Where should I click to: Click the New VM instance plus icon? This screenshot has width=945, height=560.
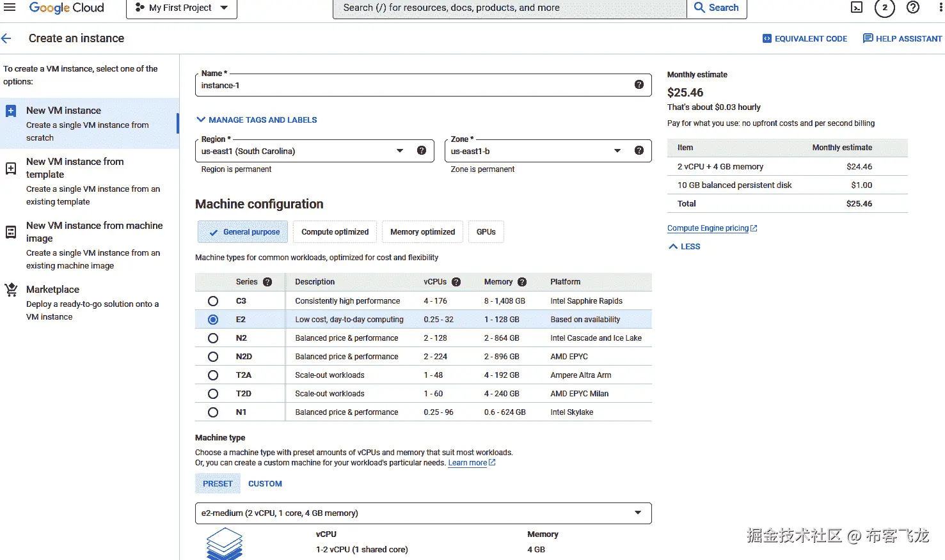pyautogui.click(x=11, y=111)
